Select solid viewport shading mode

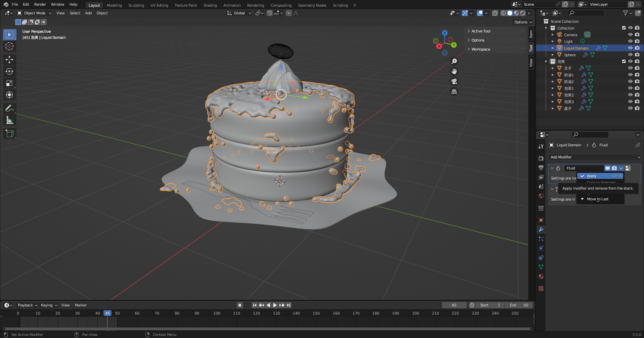click(x=510, y=13)
